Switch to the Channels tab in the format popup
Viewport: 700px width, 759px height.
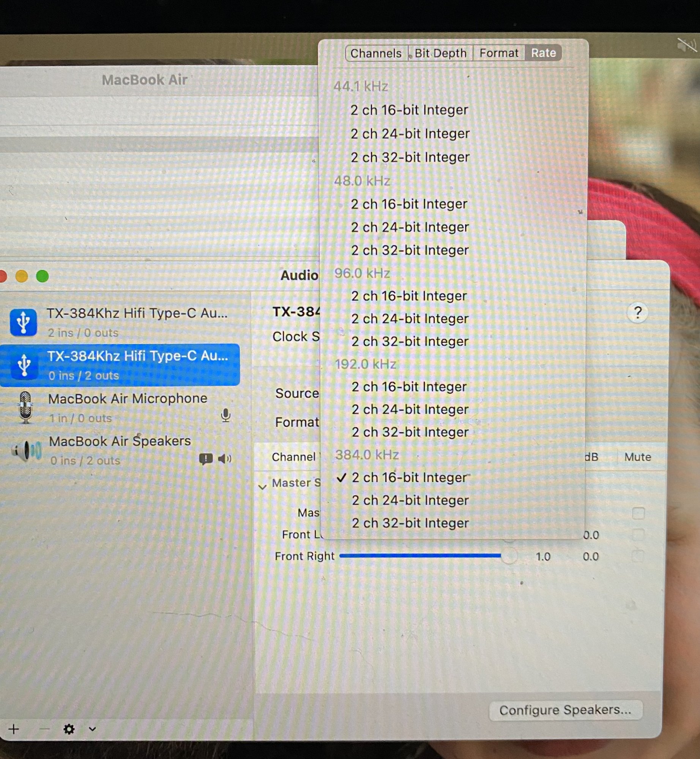click(x=376, y=53)
